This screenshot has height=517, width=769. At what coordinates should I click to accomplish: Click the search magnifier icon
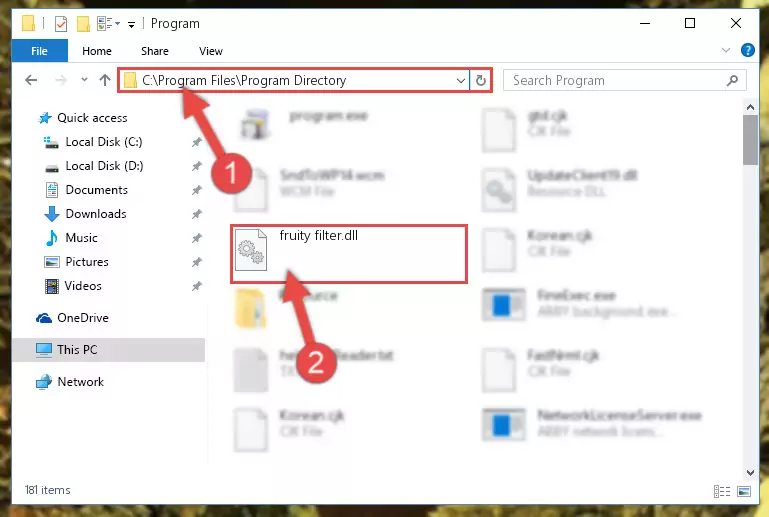[x=732, y=80]
